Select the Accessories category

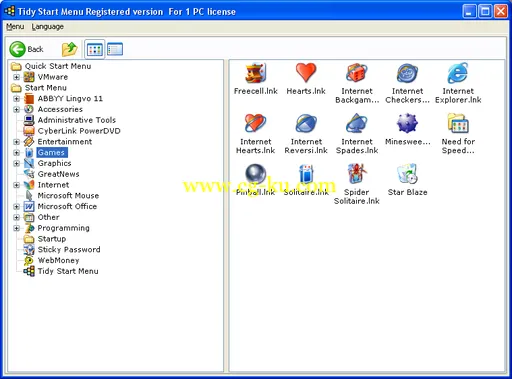60,109
